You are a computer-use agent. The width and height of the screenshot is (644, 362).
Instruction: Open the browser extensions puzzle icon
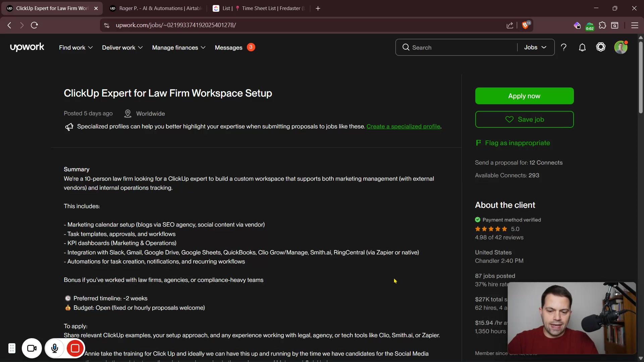point(602,25)
